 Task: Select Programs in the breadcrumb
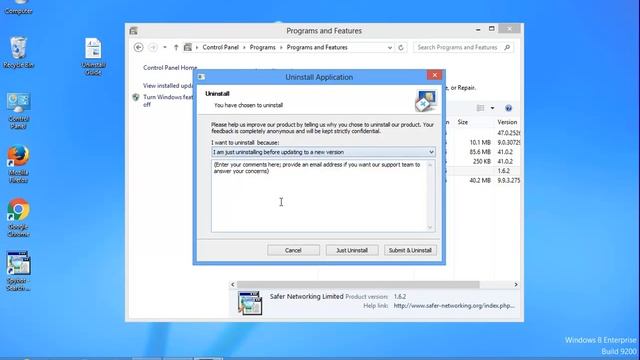point(262,47)
